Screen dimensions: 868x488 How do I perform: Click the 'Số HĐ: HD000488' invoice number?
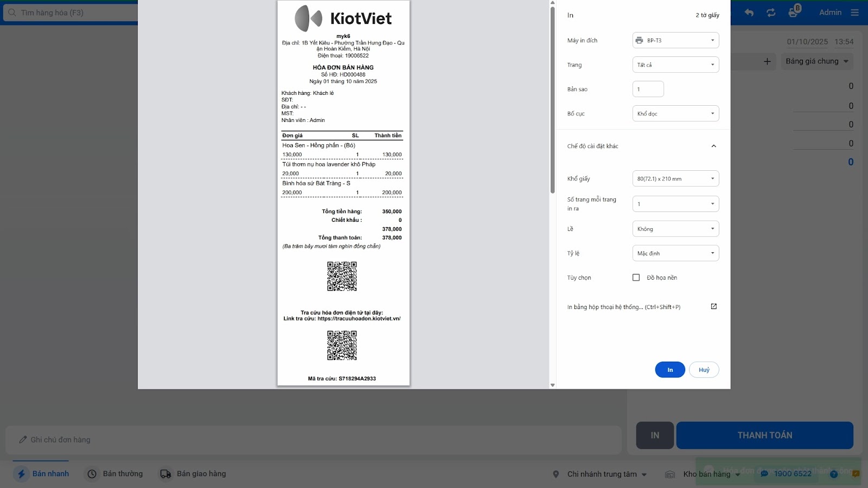[x=343, y=75]
